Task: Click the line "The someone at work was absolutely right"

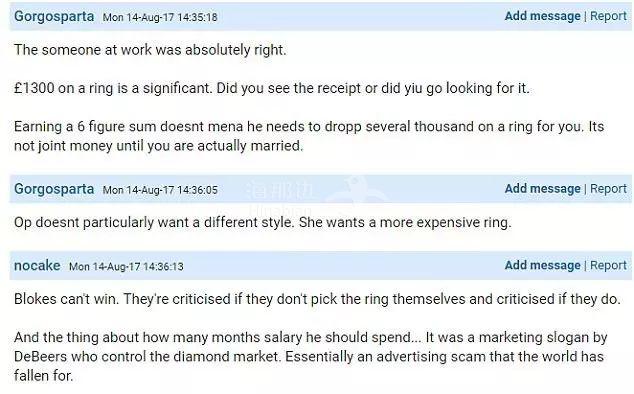Action: (150, 50)
